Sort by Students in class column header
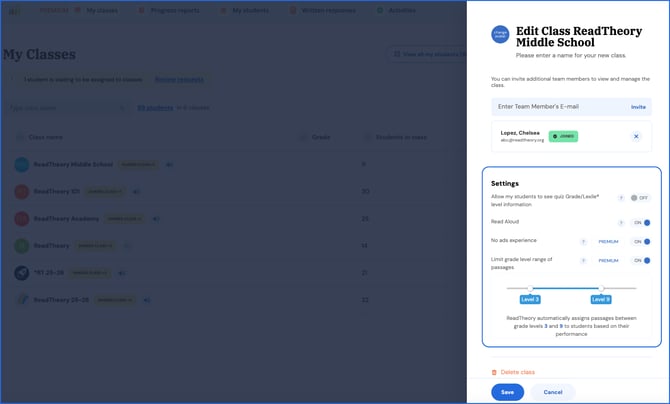Image resolution: width=670 pixels, height=404 pixels. (401, 137)
